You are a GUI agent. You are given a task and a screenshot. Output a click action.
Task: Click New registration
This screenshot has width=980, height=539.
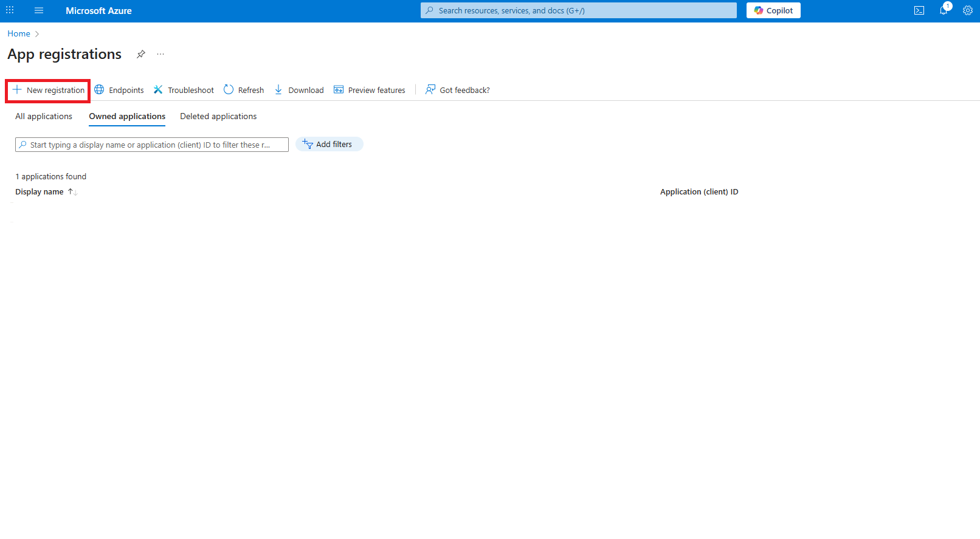49,90
